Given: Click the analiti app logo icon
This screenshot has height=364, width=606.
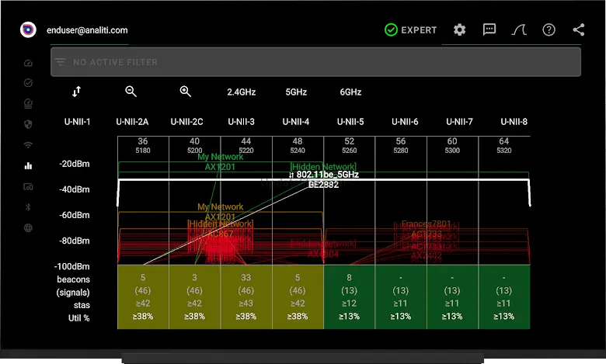Looking at the screenshot, I should [x=28, y=29].
